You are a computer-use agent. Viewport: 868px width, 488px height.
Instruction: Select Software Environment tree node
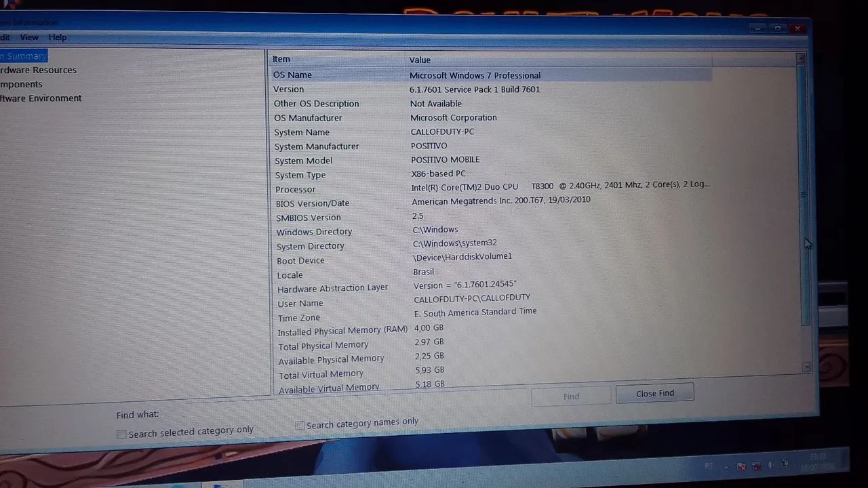(x=41, y=98)
